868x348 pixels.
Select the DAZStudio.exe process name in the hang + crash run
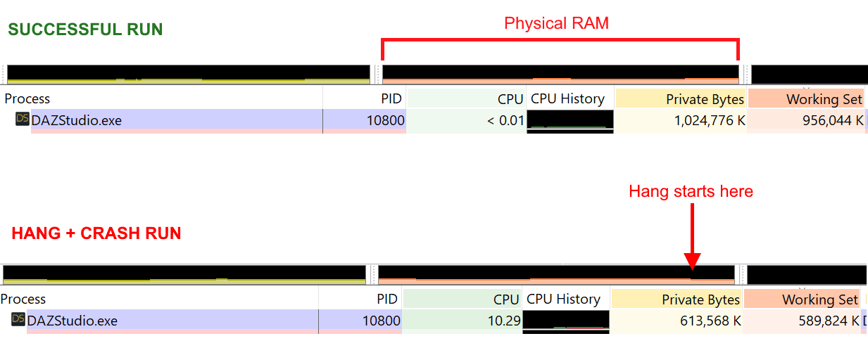click(73, 321)
